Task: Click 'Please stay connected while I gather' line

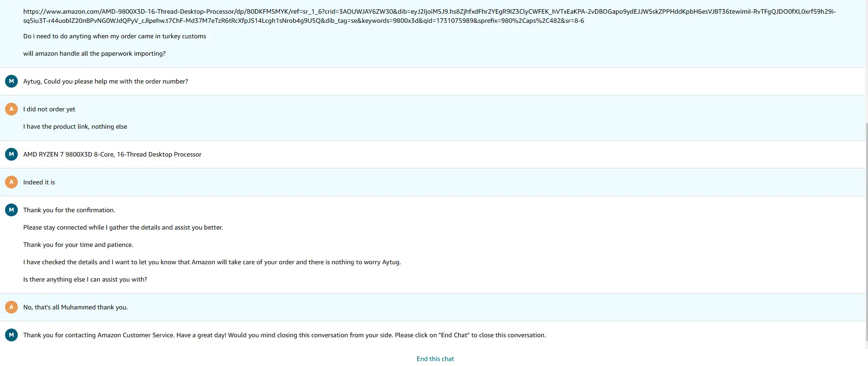Action: pos(123,227)
